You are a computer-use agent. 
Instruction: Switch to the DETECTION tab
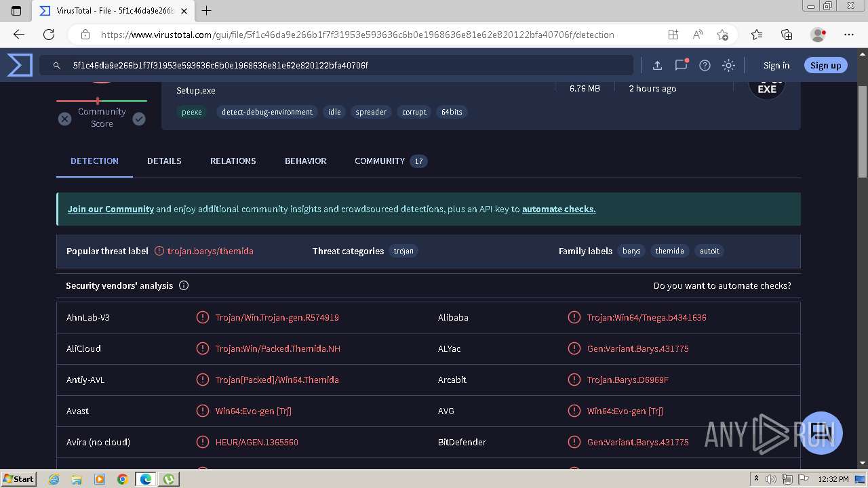(94, 161)
